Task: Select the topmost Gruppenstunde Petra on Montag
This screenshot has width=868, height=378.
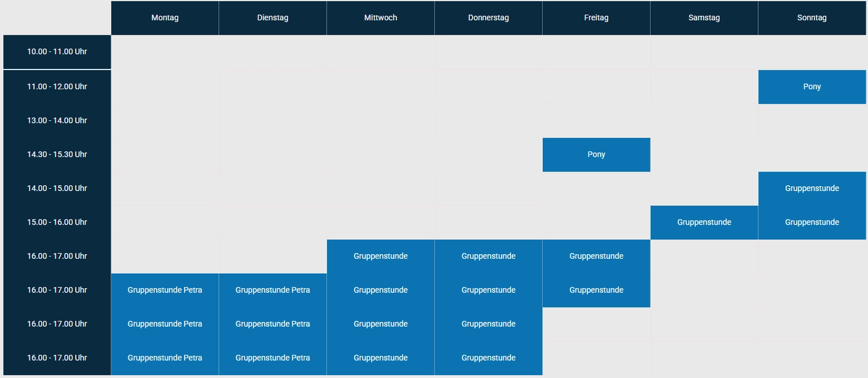Action: tap(165, 290)
